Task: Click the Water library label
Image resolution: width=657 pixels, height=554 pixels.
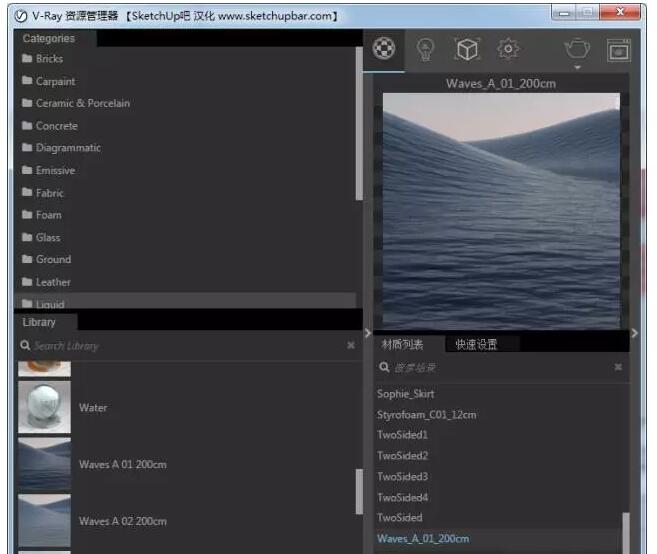Action: [x=93, y=408]
